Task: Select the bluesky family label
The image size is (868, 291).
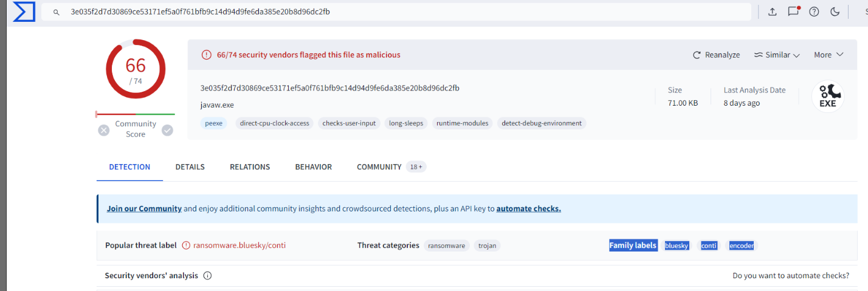Action: tap(677, 245)
